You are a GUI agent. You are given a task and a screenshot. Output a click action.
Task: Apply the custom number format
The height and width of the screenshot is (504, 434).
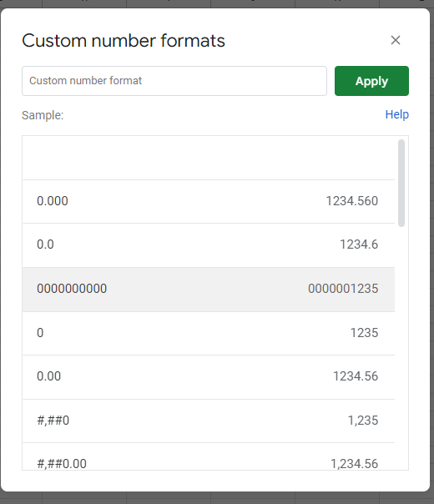click(371, 81)
